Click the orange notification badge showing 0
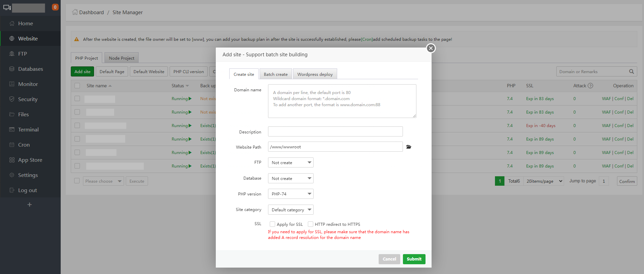Image resolution: width=644 pixels, height=274 pixels. pos(55,7)
